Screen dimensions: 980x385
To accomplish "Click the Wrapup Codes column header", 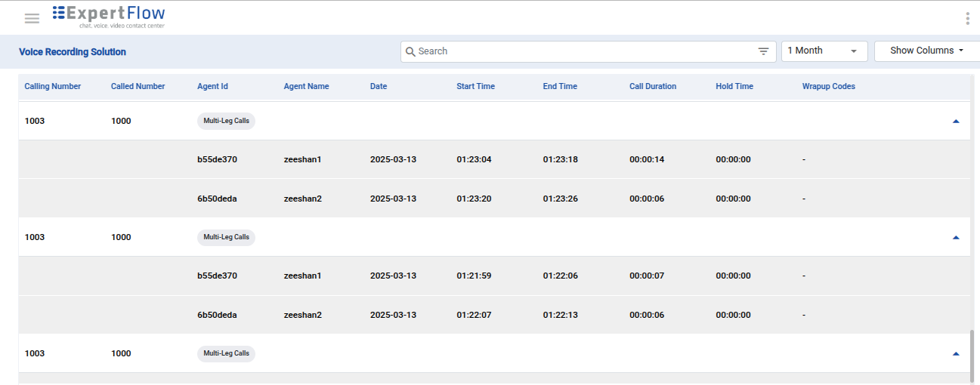I will [828, 86].
